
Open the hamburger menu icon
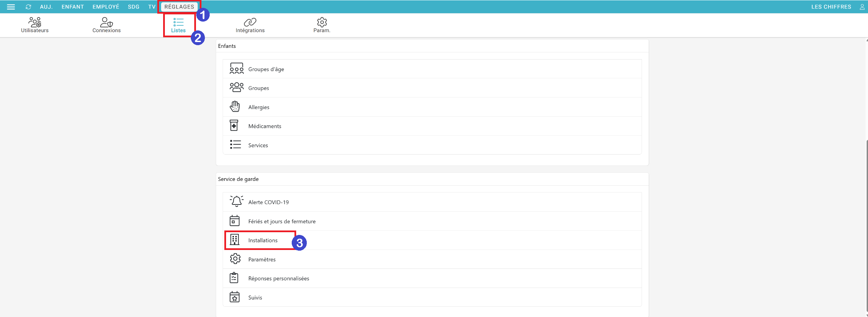[11, 7]
